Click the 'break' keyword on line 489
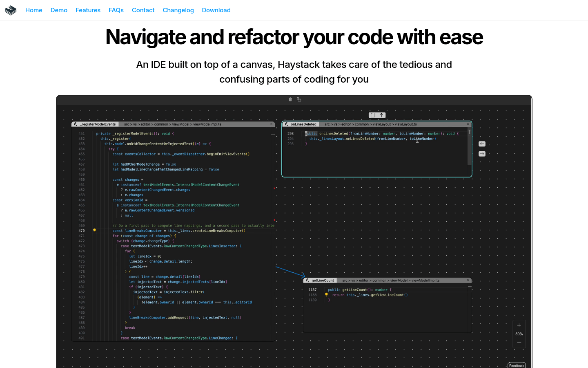This screenshot has height=368, width=588. (x=130, y=328)
